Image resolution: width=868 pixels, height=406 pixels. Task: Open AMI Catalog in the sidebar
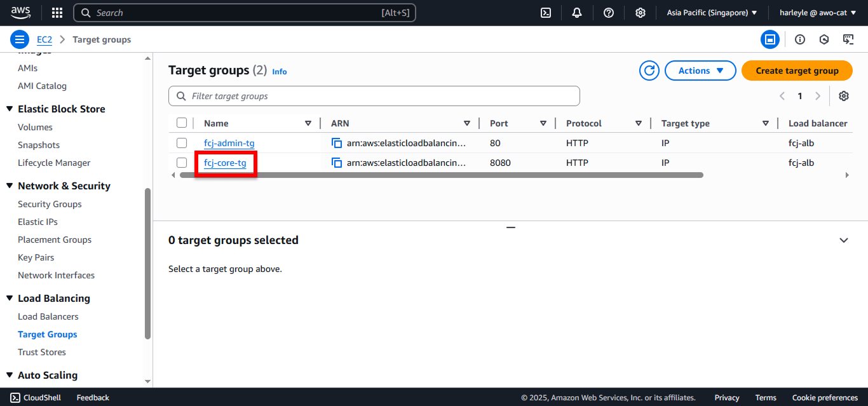point(42,86)
